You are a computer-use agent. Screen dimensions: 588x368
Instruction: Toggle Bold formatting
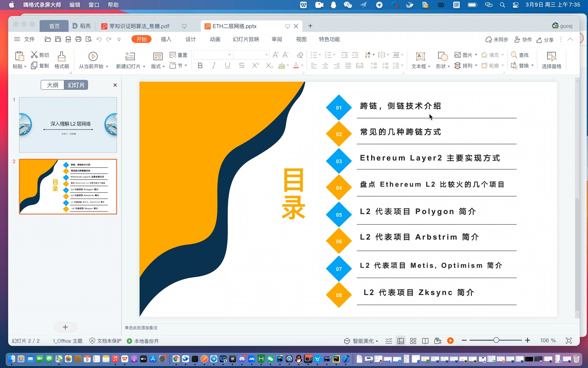click(x=200, y=65)
